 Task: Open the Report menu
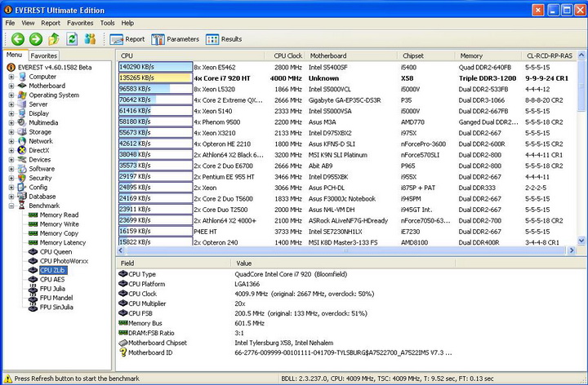[x=51, y=23]
